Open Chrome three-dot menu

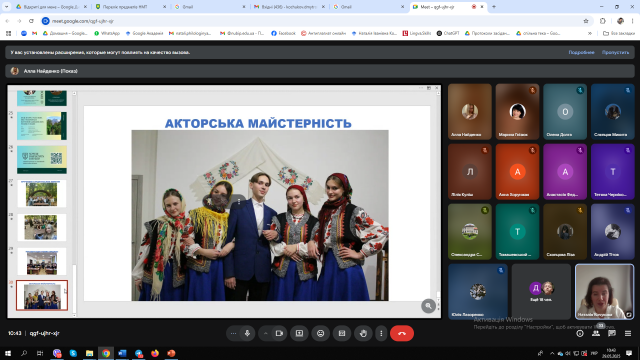point(633,21)
